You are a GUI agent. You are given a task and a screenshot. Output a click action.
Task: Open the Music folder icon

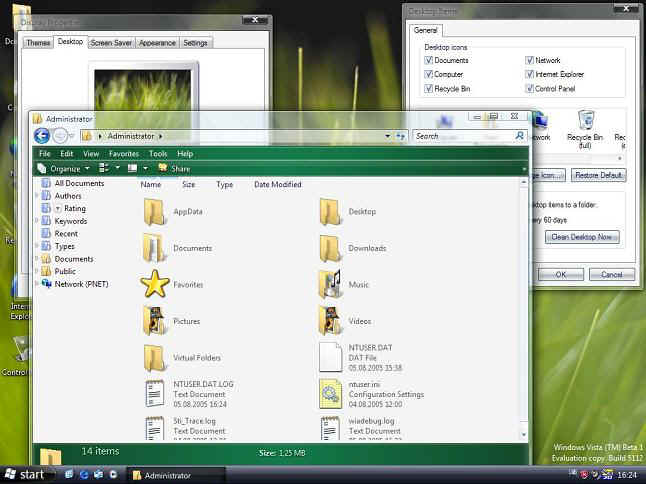coord(330,284)
